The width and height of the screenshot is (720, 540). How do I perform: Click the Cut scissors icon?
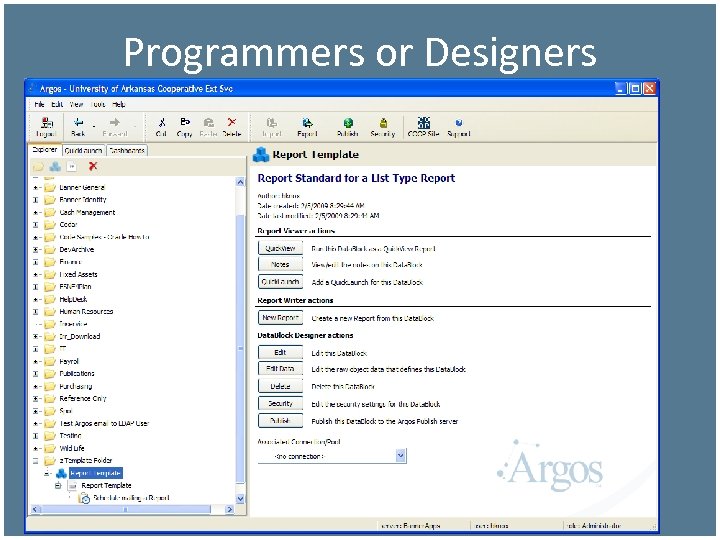[162, 122]
